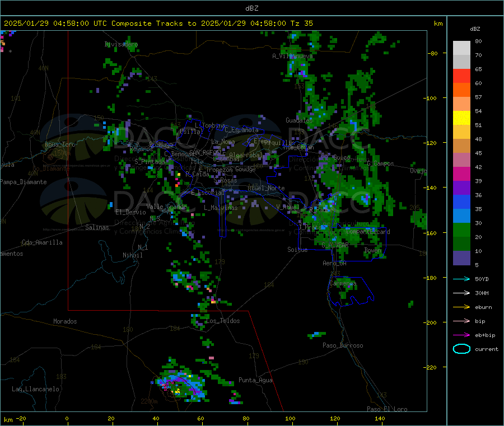The image size is (504, 426).
Task: Select the purple band in the dBZ scale
Action: [461, 188]
